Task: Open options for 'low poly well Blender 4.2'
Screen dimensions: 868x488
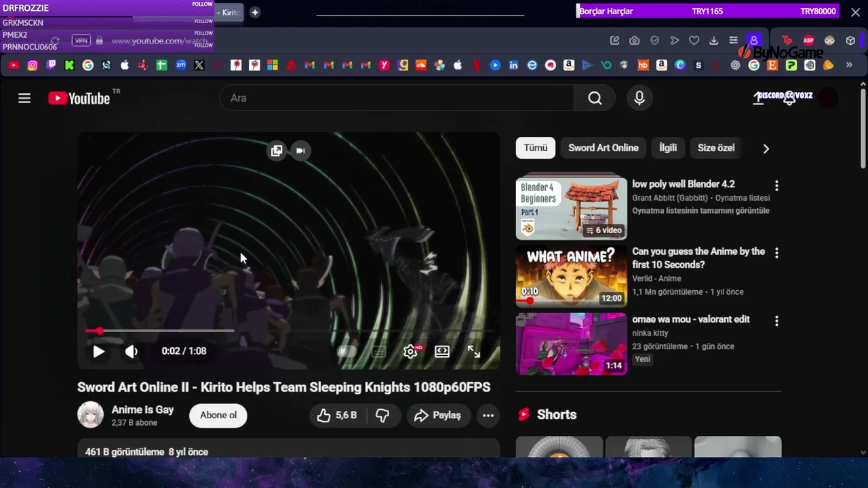Action: pyautogui.click(x=776, y=186)
